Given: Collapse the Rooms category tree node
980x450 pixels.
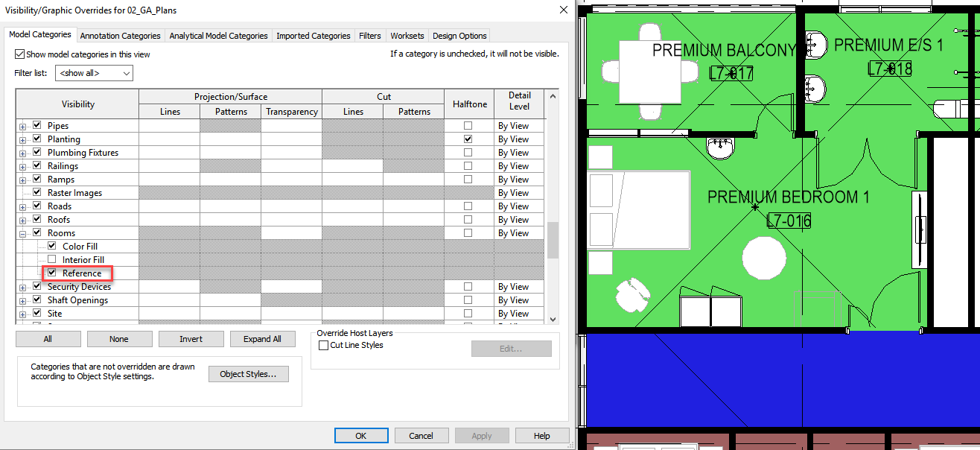Looking at the screenshot, I should (x=23, y=234).
